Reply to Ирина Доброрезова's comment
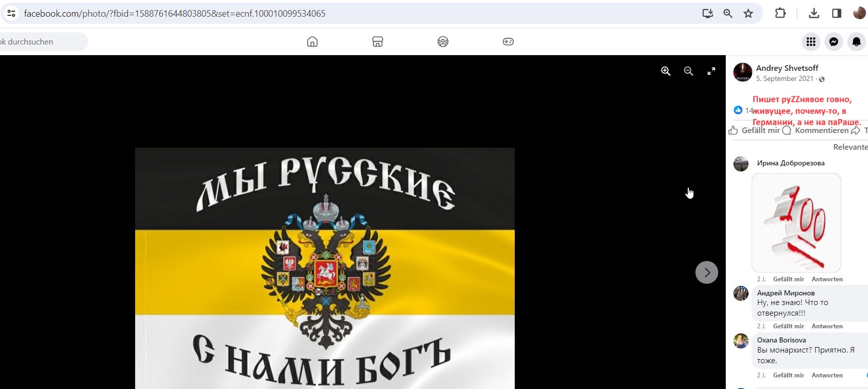The height and width of the screenshot is (389, 868). pos(827,279)
